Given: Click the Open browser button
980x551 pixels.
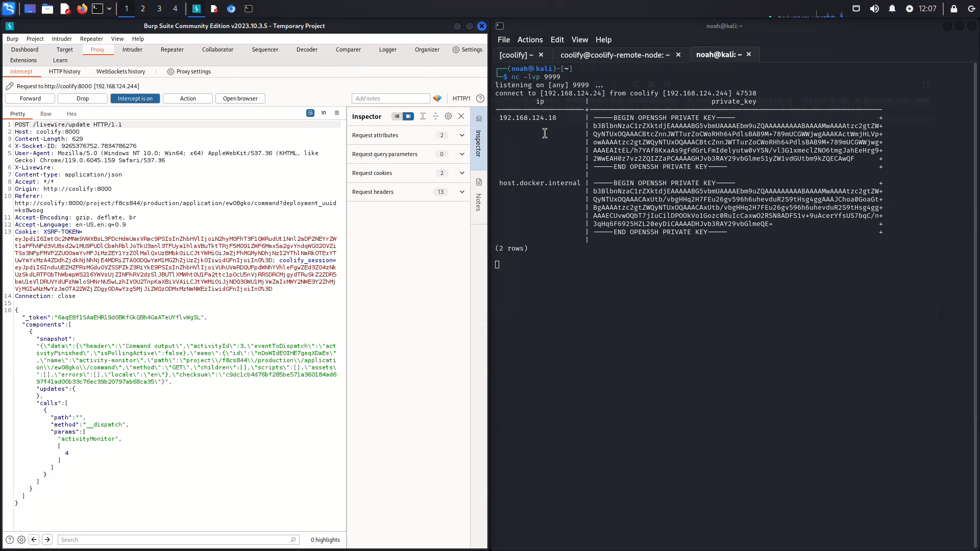Looking at the screenshot, I should (x=240, y=98).
